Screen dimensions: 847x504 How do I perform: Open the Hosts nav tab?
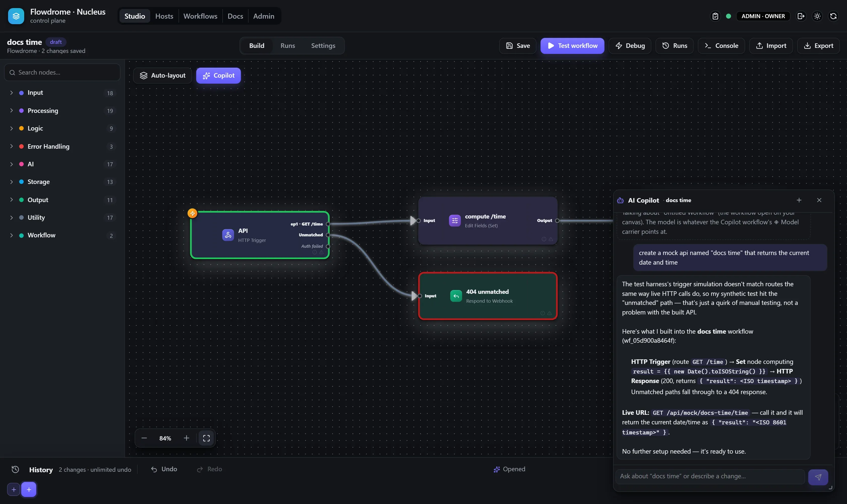[x=164, y=16]
